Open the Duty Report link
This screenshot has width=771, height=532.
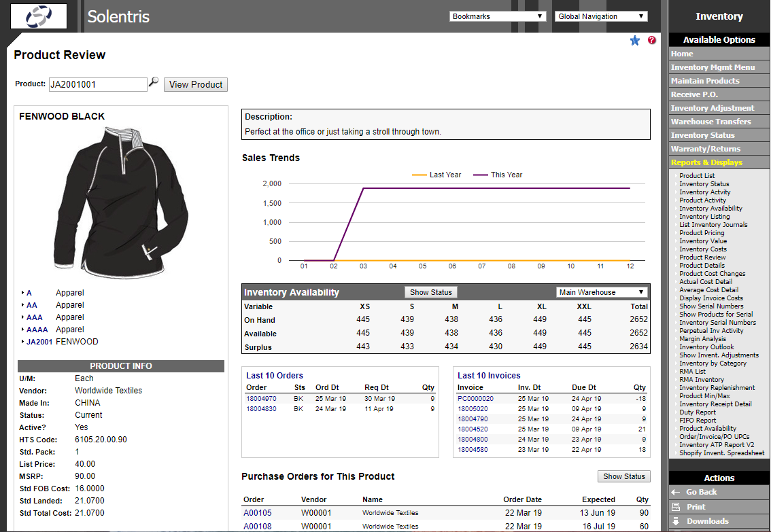click(698, 412)
